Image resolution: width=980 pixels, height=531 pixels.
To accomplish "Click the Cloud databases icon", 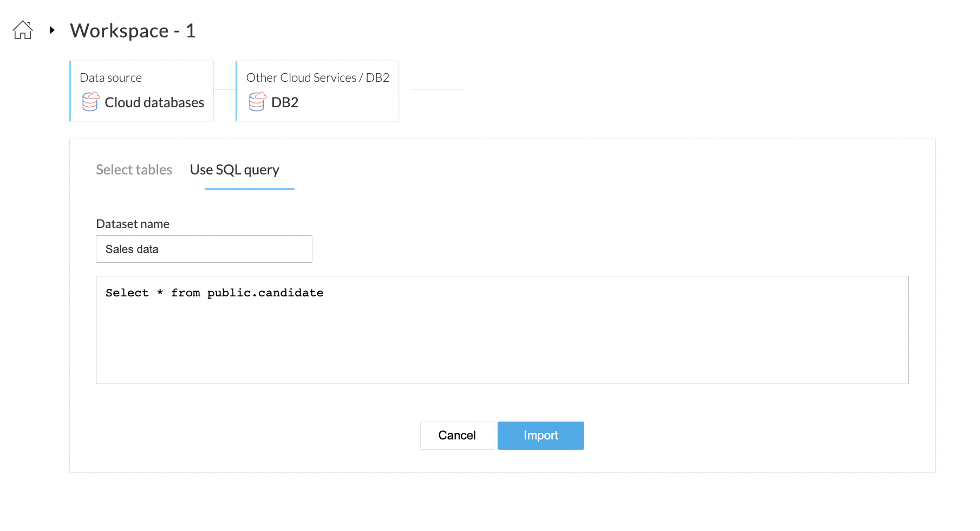I will (x=90, y=102).
